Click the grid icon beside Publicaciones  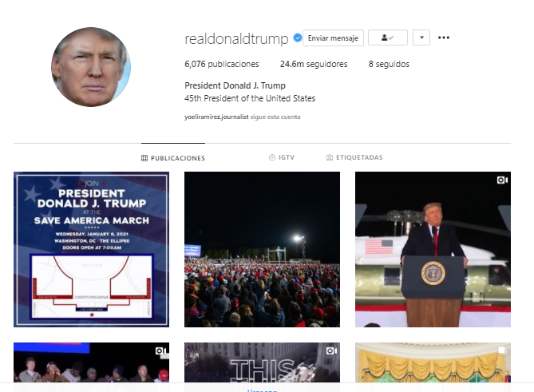pyautogui.click(x=144, y=158)
